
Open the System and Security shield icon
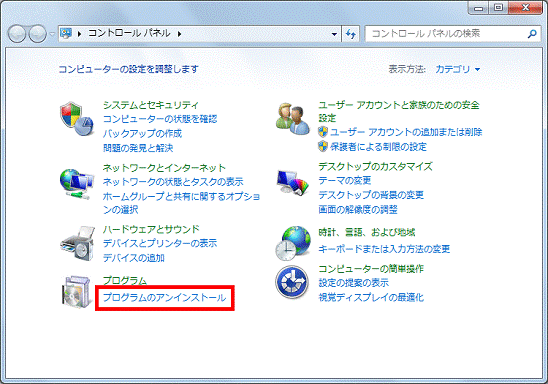point(77,119)
